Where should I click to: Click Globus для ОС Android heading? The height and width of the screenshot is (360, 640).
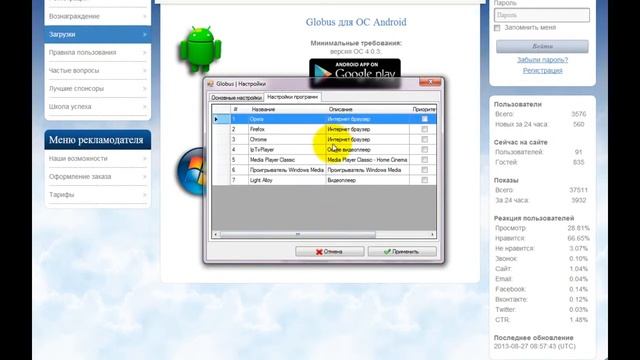[356, 22]
